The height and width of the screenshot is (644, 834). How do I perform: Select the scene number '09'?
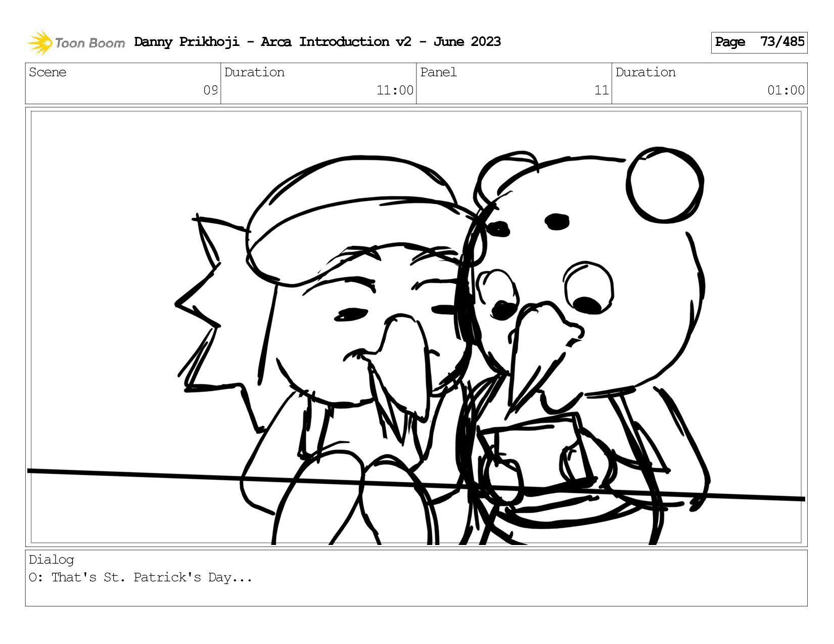[x=210, y=90]
